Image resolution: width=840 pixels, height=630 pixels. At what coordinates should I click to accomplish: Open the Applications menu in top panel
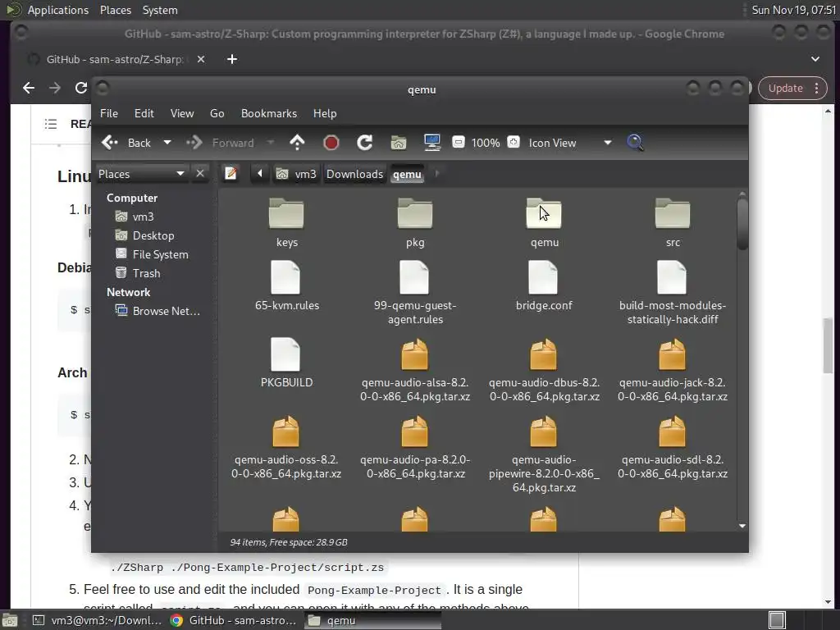pyautogui.click(x=58, y=10)
